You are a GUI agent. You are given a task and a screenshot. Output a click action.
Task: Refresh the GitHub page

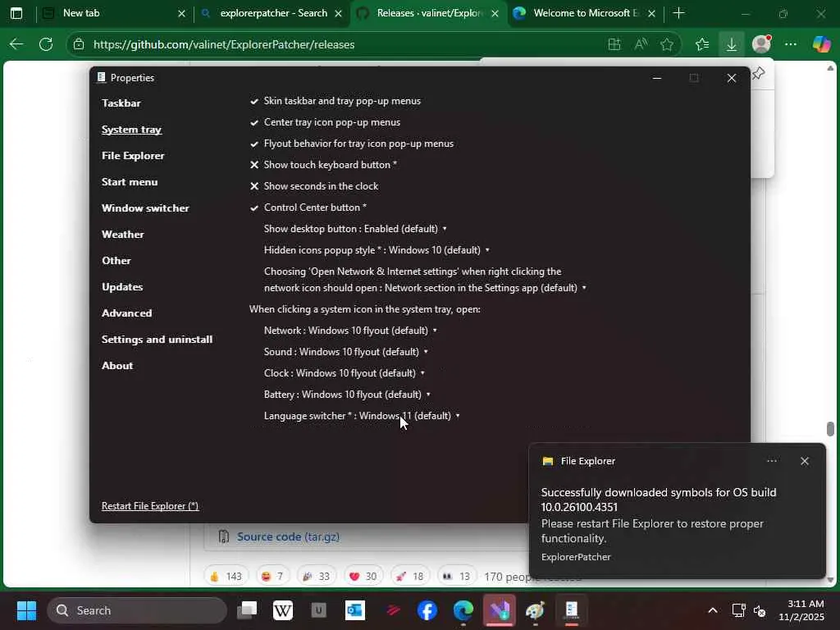tap(46, 44)
